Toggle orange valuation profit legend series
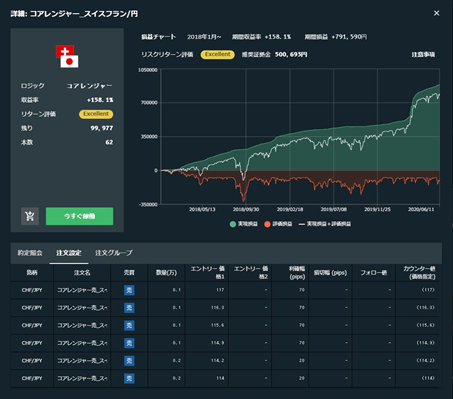Image resolution: width=453 pixels, height=399 pixels. pos(278,224)
